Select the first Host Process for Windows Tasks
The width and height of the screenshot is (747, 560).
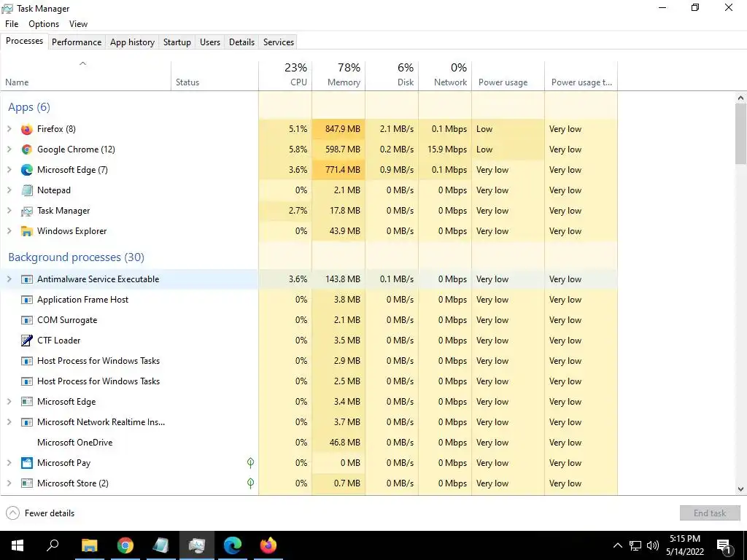[309, 361]
